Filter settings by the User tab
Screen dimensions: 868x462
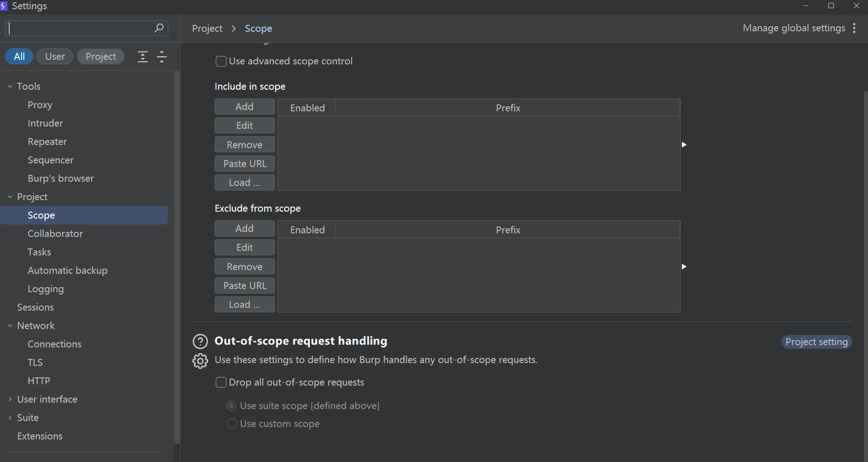[55, 57]
